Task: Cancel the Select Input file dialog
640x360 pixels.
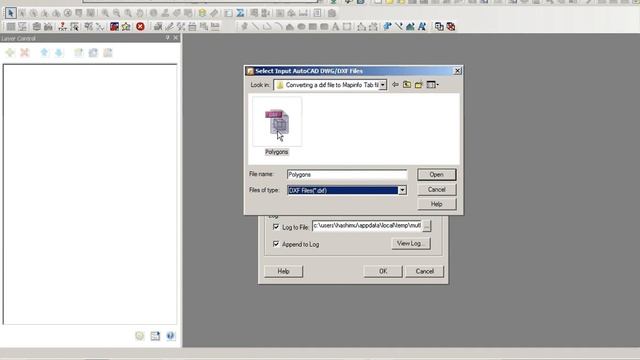Action: click(x=436, y=189)
